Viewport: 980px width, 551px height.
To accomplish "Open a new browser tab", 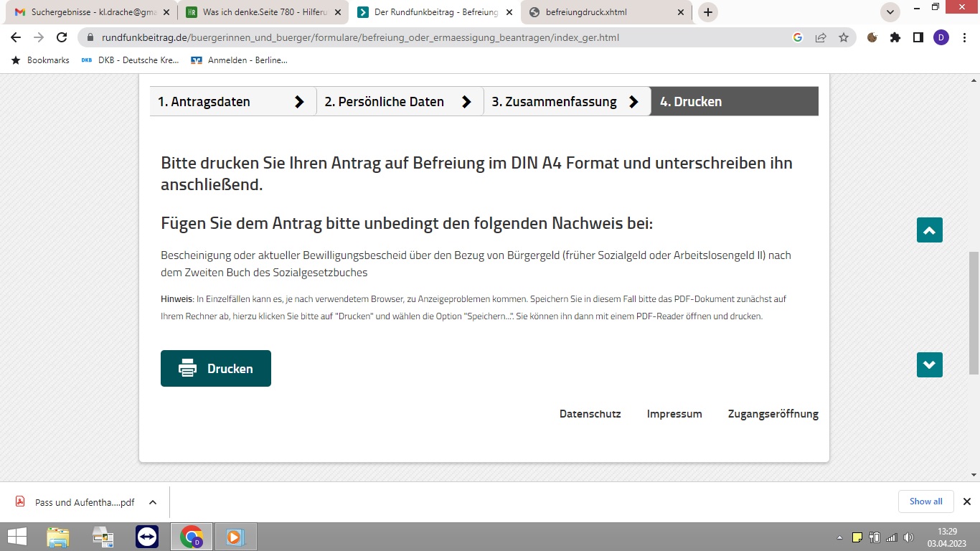I will tap(708, 12).
